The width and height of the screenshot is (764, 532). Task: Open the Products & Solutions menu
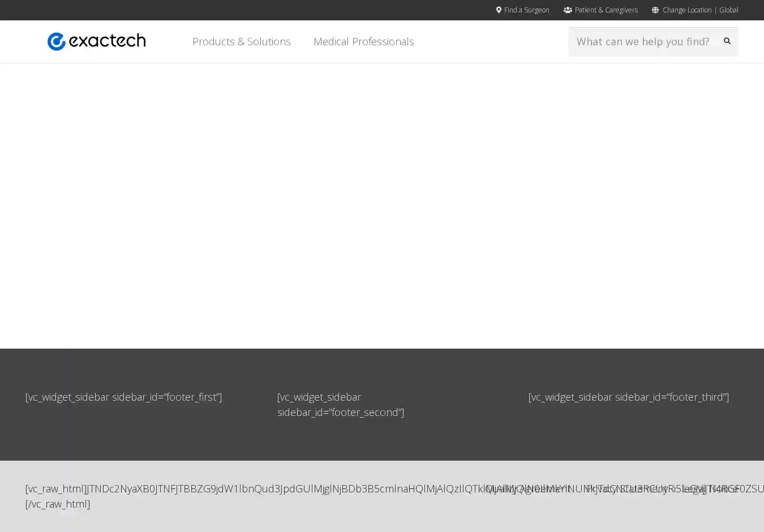(241, 41)
